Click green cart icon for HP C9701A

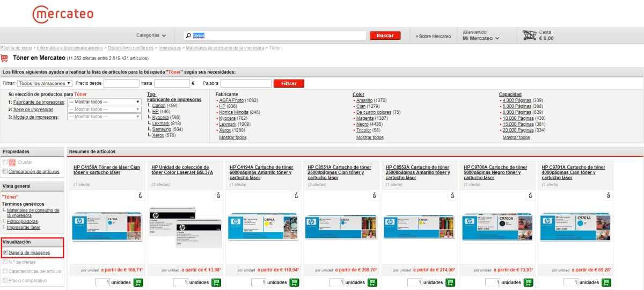[x=606, y=282]
